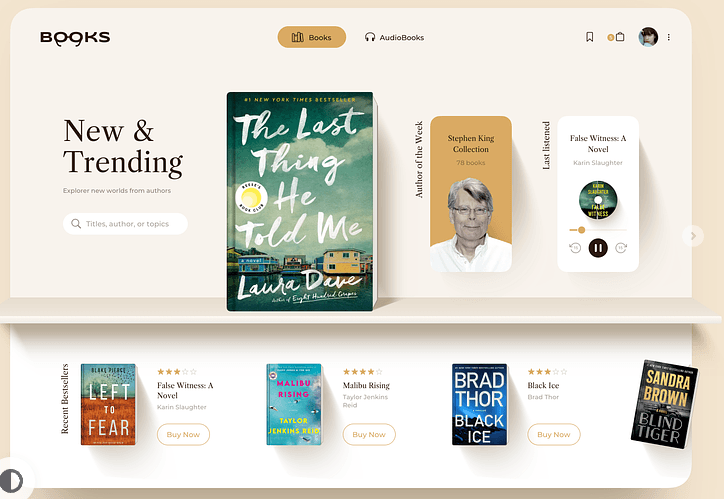Focus the titles, author, or topics search field
The width and height of the screenshot is (724, 499).
pyautogui.click(x=125, y=224)
